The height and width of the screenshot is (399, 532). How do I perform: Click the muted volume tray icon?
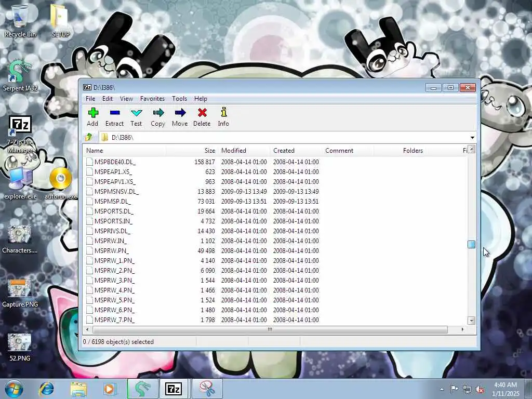click(480, 390)
